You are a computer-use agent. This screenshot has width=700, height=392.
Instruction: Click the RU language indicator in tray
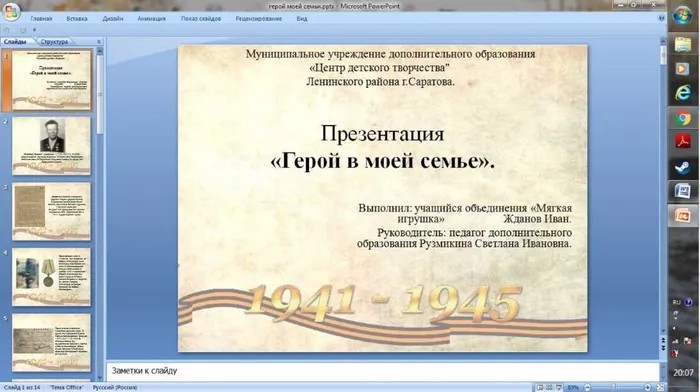677,303
